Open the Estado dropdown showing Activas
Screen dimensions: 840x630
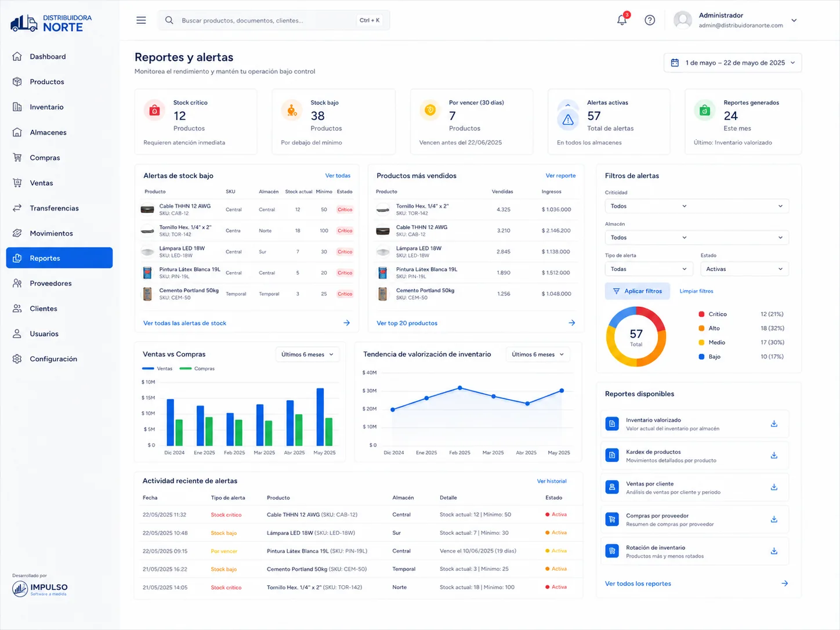click(744, 269)
